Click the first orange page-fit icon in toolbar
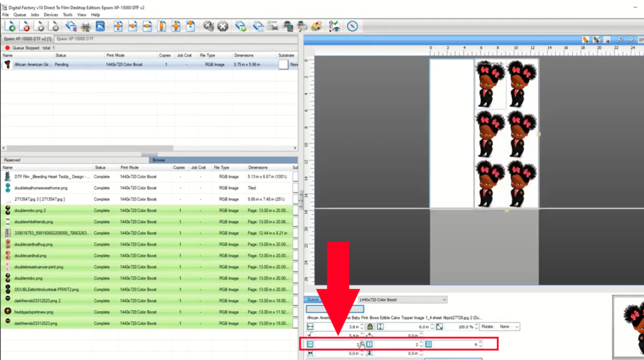This screenshot has width=644, height=360. (x=118, y=26)
